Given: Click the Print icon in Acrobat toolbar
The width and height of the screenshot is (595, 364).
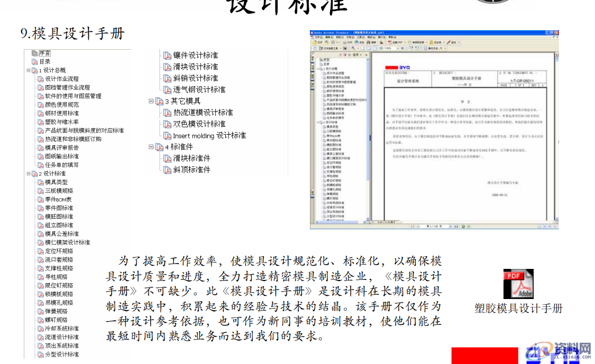Looking at the screenshot, I should click(344, 42).
